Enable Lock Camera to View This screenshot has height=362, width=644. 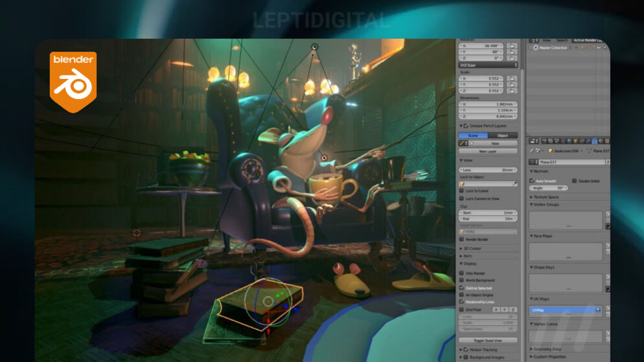click(462, 199)
